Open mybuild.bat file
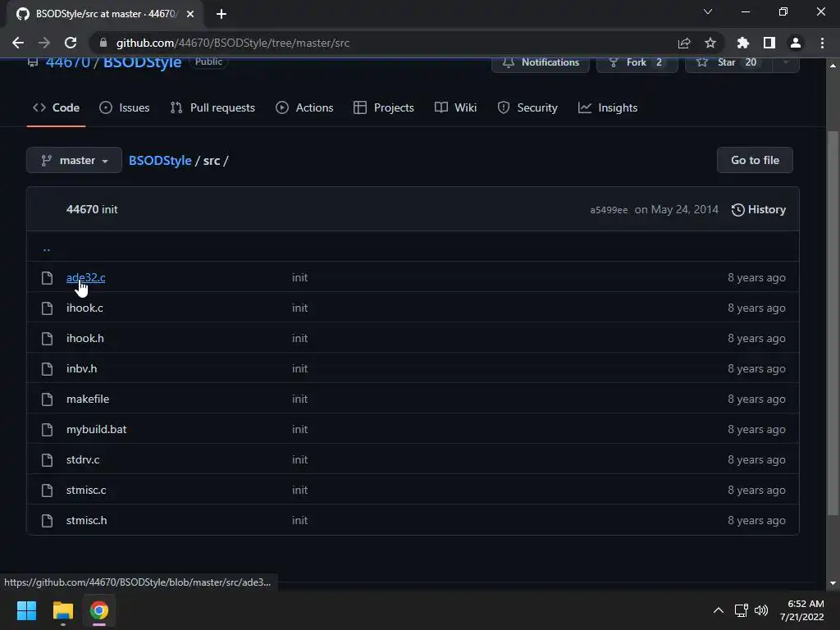The image size is (840, 630). click(97, 430)
